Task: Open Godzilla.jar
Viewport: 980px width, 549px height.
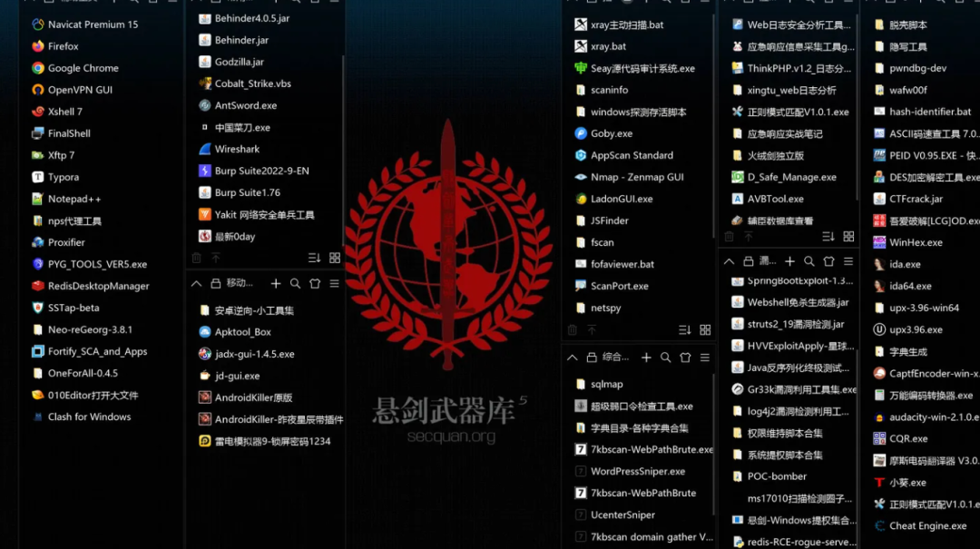Action: click(231, 62)
